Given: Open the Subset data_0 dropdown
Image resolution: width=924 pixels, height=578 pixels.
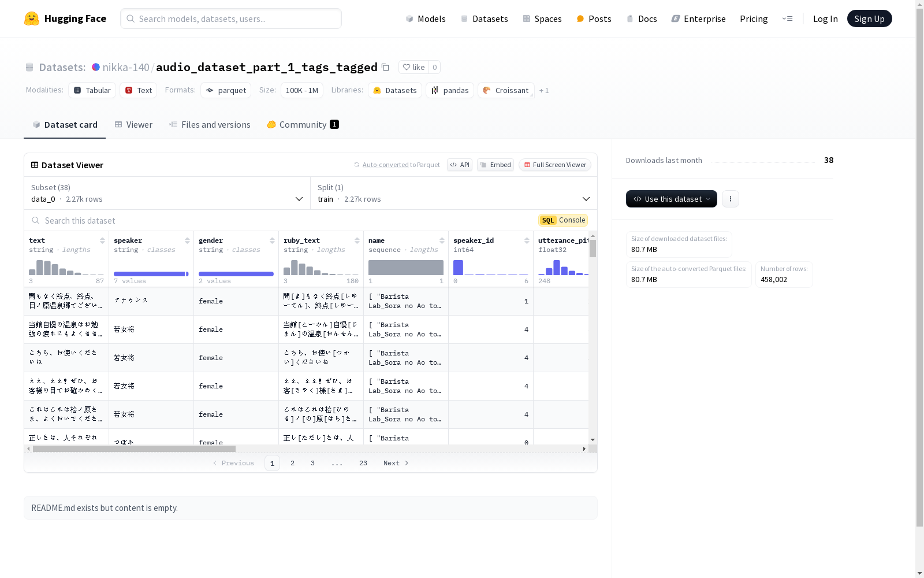Looking at the screenshot, I should (167, 193).
